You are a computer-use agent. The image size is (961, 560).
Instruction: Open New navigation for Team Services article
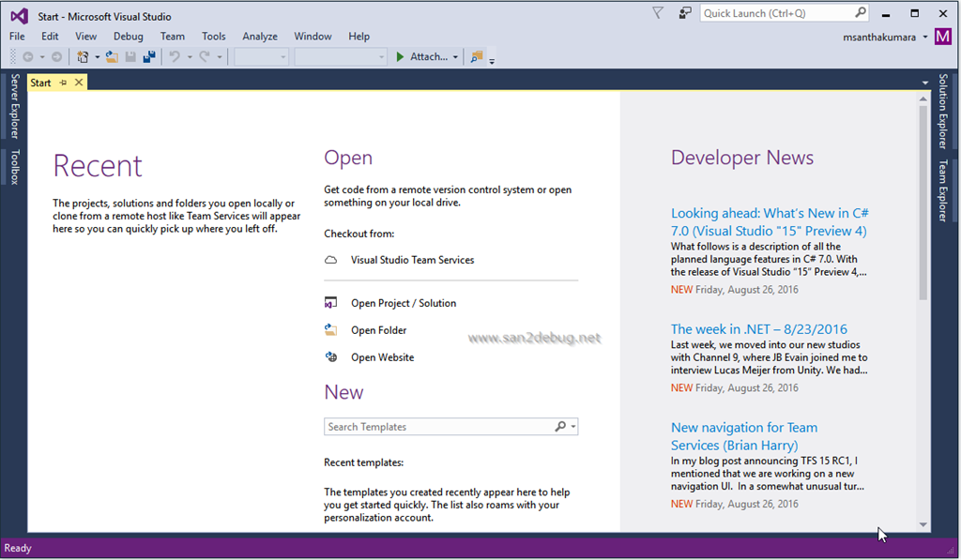[x=744, y=436]
